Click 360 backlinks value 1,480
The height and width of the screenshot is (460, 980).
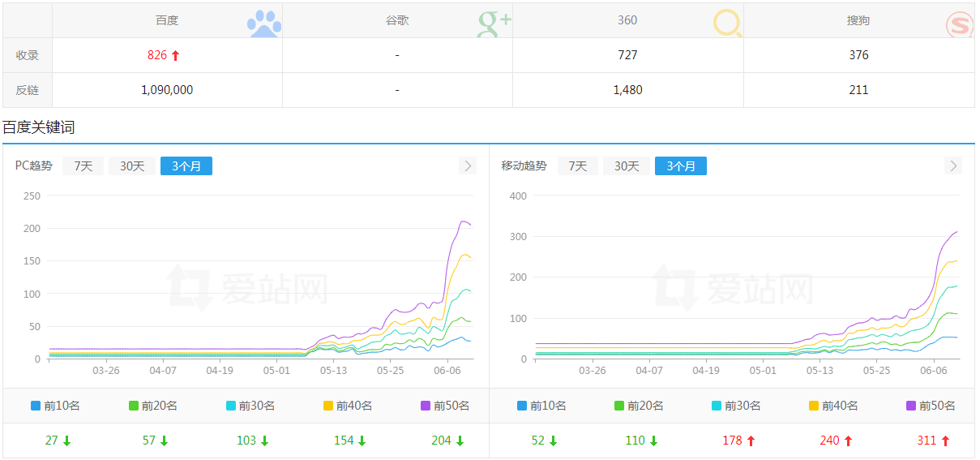click(x=628, y=90)
